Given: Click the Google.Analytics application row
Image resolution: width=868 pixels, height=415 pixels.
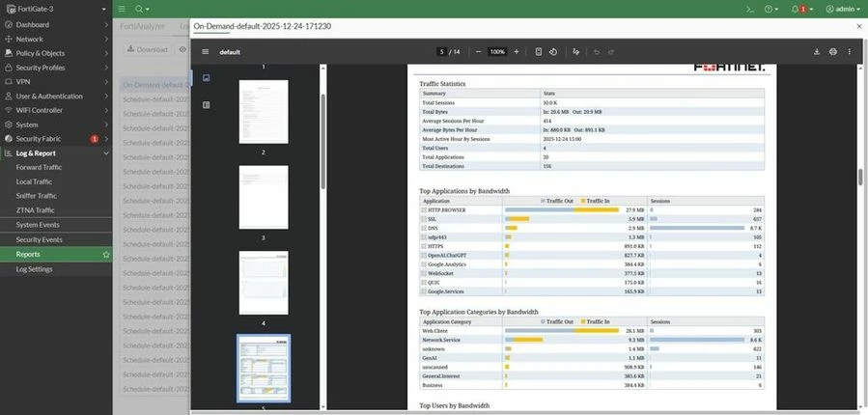Looking at the screenshot, I should pyautogui.click(x=592, y=264).
